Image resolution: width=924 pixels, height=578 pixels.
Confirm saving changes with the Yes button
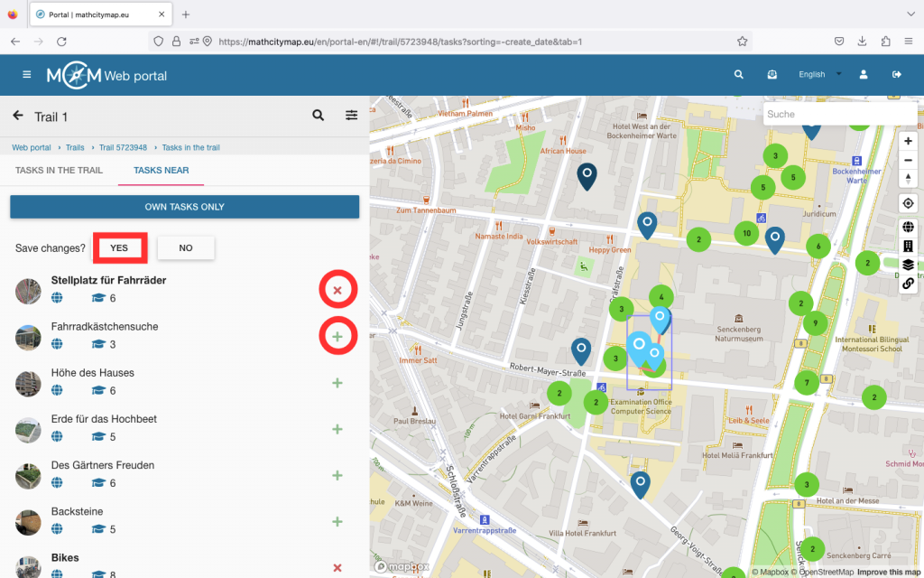point(119,247)
